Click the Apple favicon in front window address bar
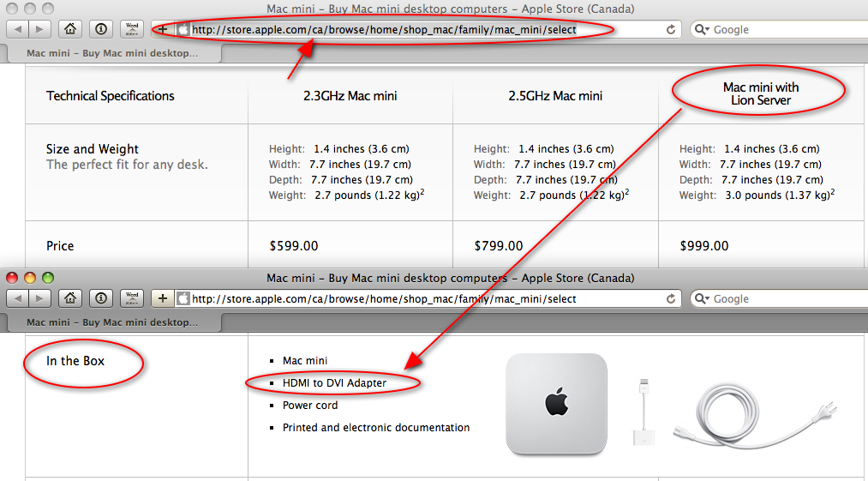 183,298
